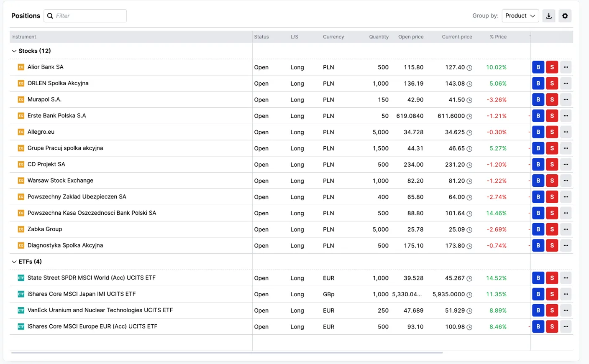
Task: Open the settings gear icon
Action: (x=565, y=16)
